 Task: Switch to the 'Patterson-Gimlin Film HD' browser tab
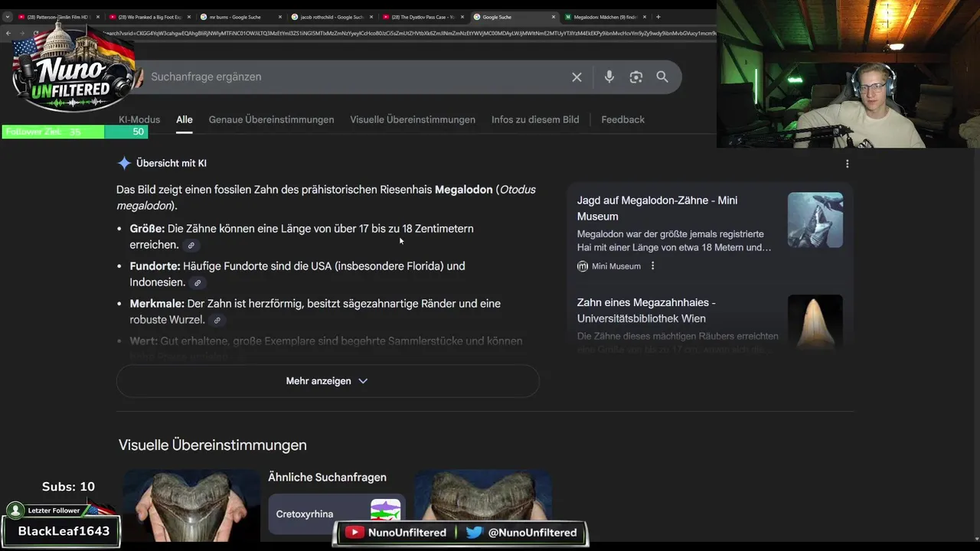click(x=58, y=17)
